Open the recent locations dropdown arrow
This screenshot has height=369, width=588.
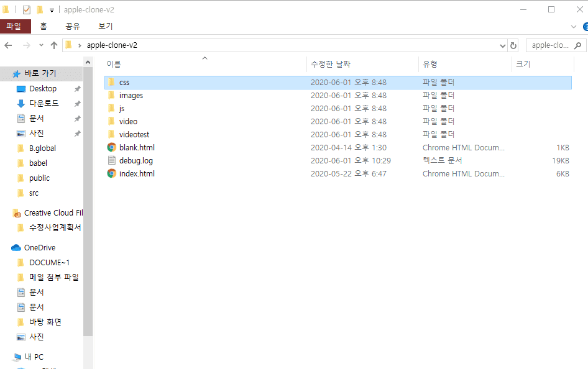click(41, 45)
